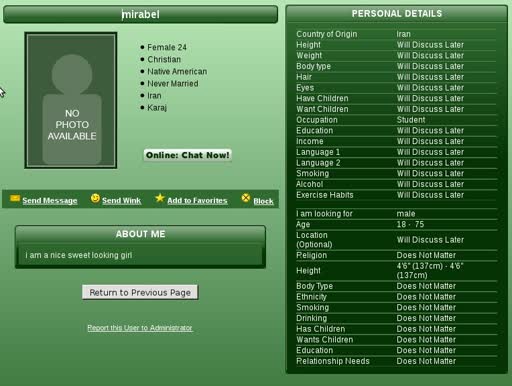Block this user via Block link
Viewport: 512px width, 386px height.
click(263, 201)
